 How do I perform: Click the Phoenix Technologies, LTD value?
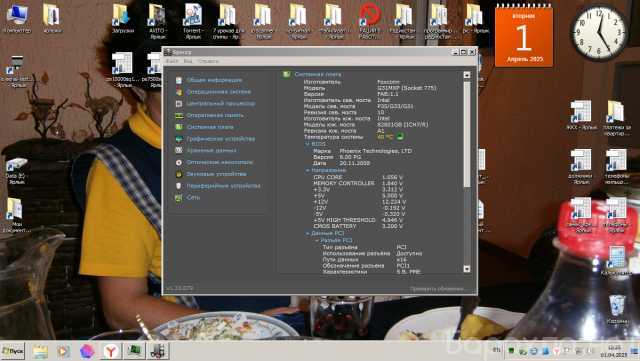pos(376,151)
